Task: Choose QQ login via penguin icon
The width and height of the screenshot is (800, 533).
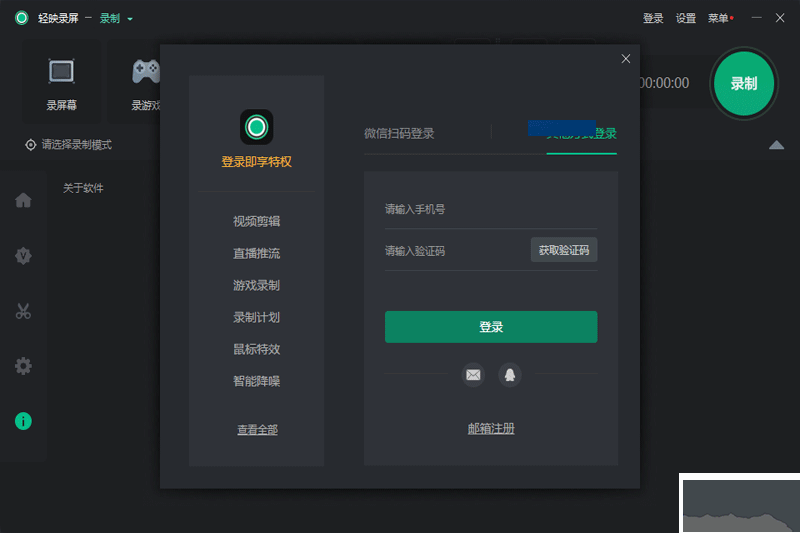Action: click(x=509, y=375)
